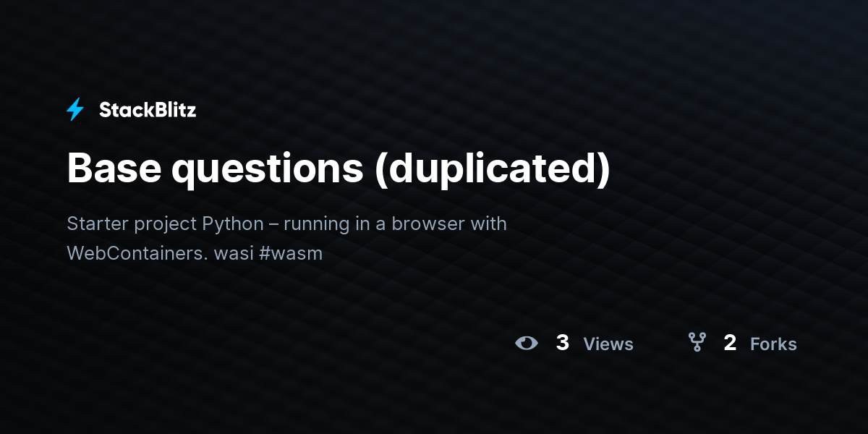Click the word "Starter" in the description
The image size is (868, 434).
98,224
